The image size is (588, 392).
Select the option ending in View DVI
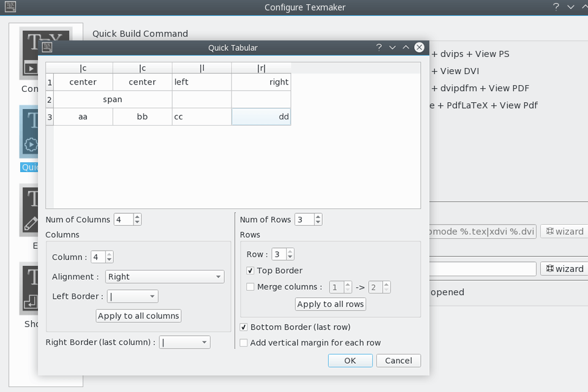[455, 71]
